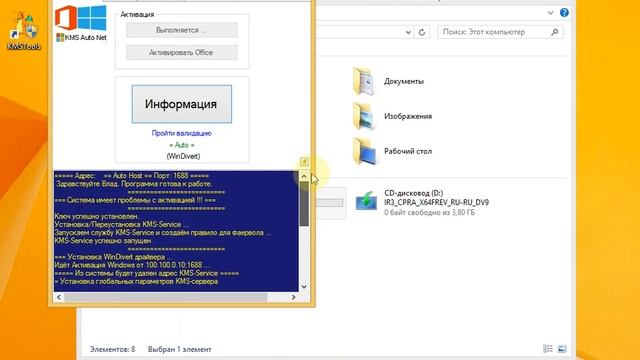Click log line Идёт Активация Windows
Screen dimensions: 640x360
coord(131,265)
